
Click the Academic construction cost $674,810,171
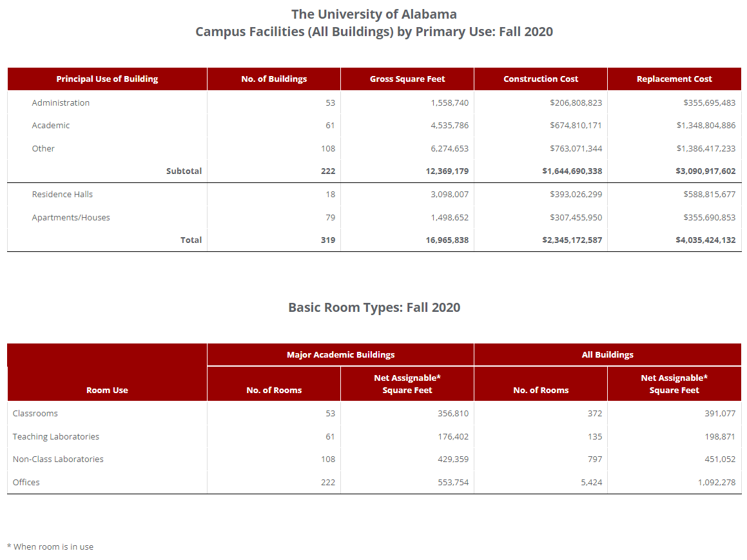tap(576, 126)
